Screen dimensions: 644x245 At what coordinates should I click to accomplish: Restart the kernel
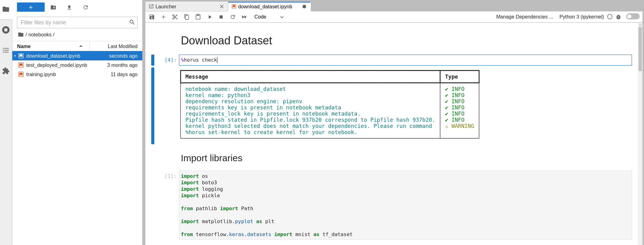pyautogui.click(x=233, y=17)
